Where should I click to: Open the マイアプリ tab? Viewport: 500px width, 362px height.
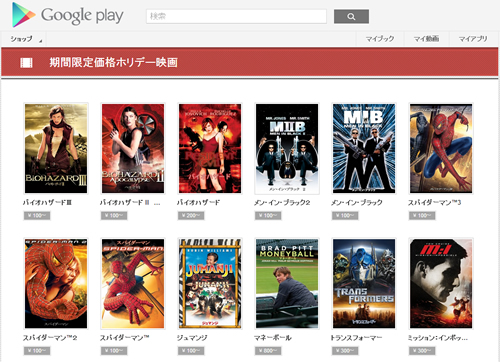pyautogui.click(x=473, y=39)
